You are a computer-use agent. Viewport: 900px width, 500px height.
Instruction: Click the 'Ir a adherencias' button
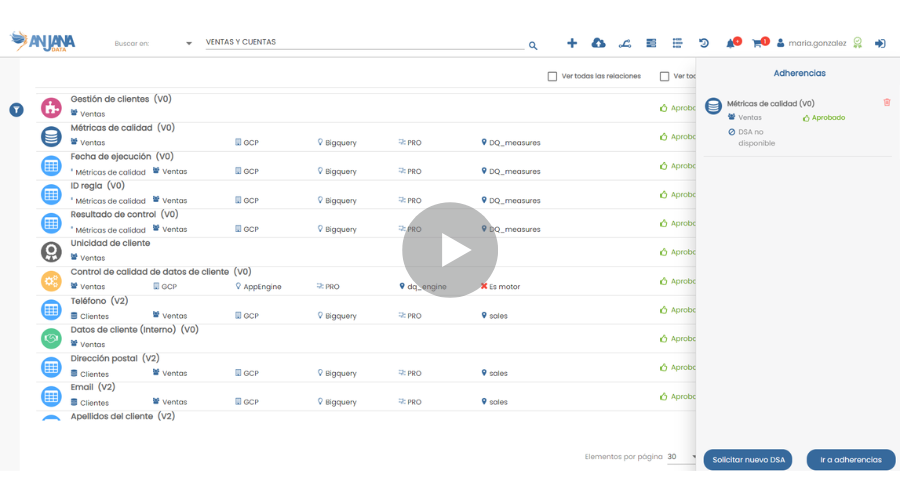pyautogui.click(x=850, y=460)
